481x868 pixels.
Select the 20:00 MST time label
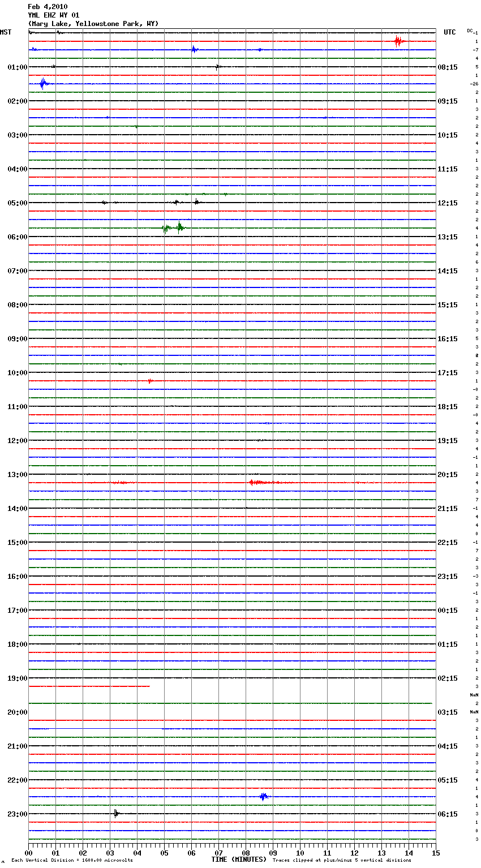pos(18,712)
